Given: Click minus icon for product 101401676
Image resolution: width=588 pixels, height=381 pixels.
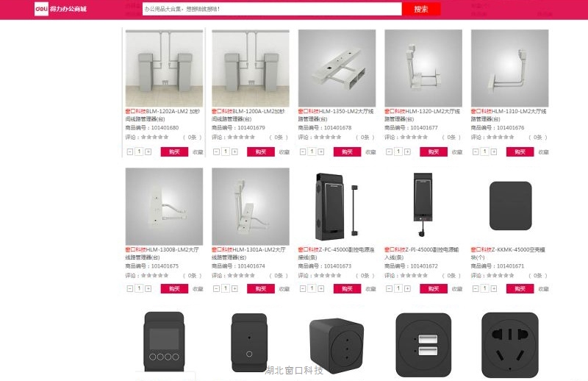Looking at the screenshot, I should click(476, 152).
